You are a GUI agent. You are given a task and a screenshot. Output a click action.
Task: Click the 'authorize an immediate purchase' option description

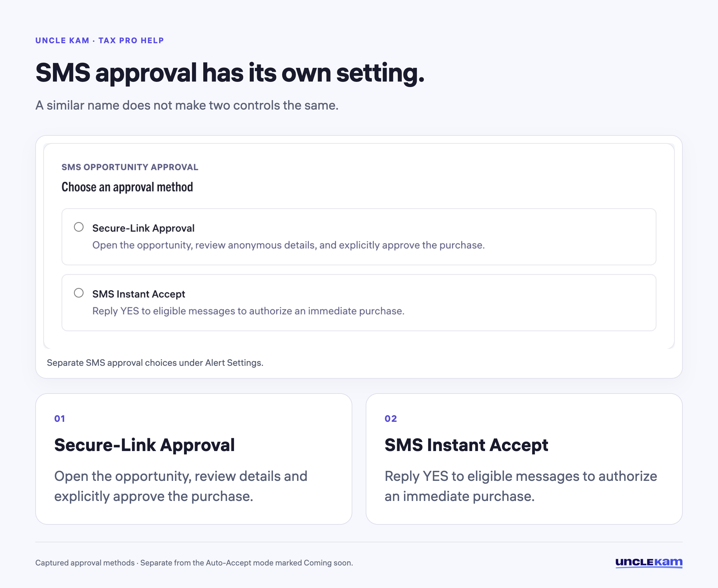(248, 311)
